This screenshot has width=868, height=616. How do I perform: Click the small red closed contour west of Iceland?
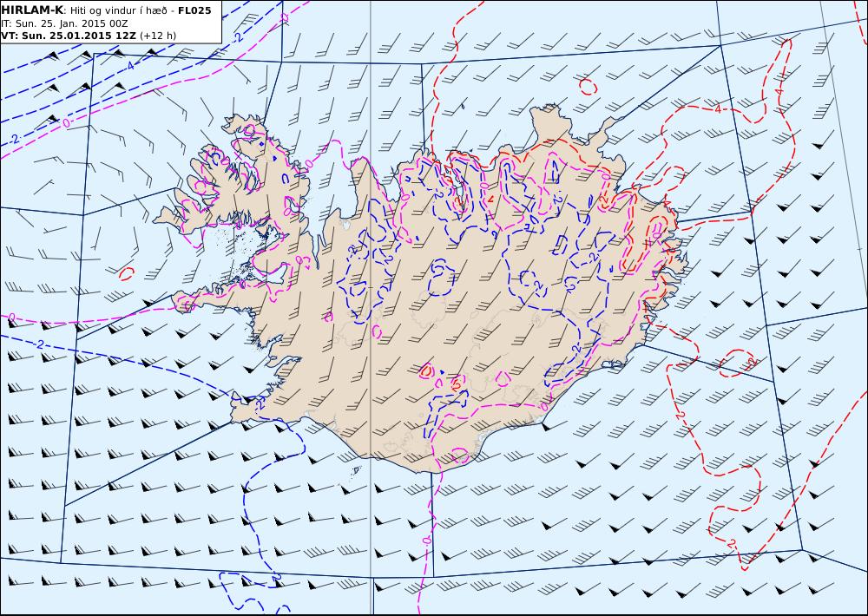[x=127, y=273]
